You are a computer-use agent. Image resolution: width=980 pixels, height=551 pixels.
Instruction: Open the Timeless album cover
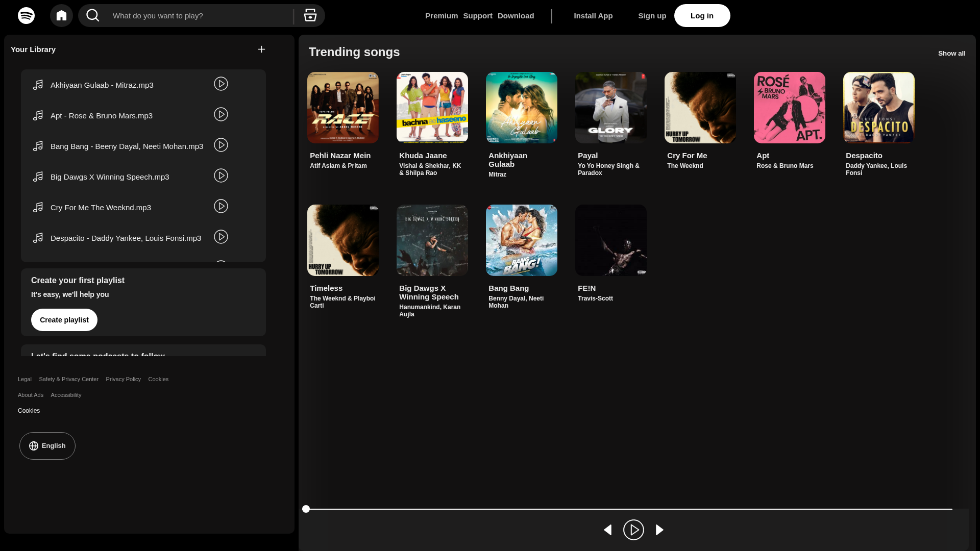(343, 240)
